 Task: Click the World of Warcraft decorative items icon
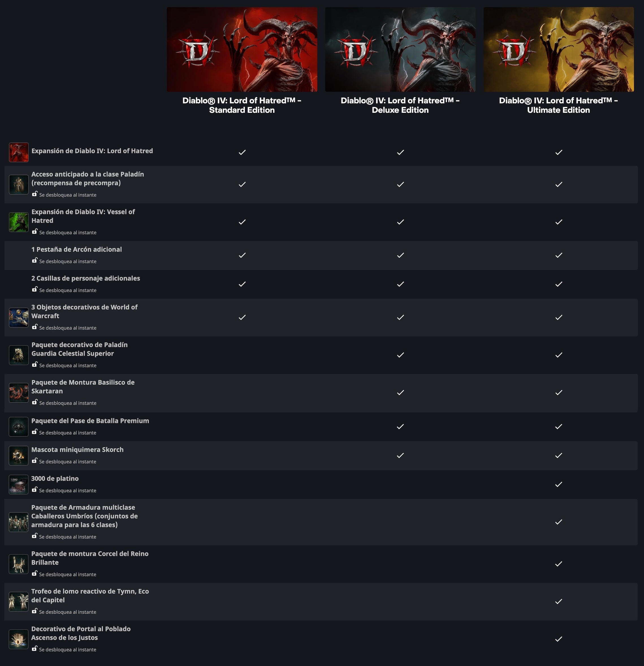tap(19, 317)
